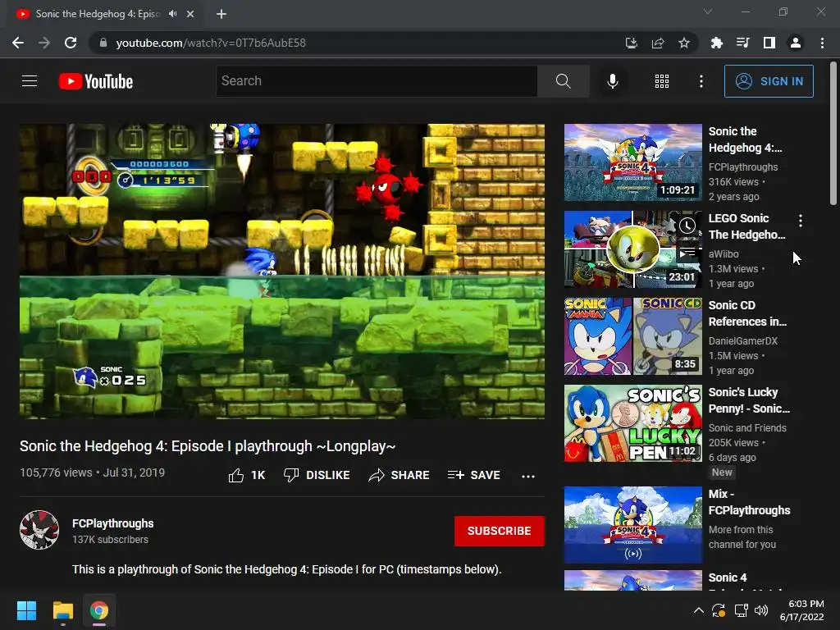View site info via the padlock icon
The image size is (840, 630).
pyautogui.click(x=103, y=43)
